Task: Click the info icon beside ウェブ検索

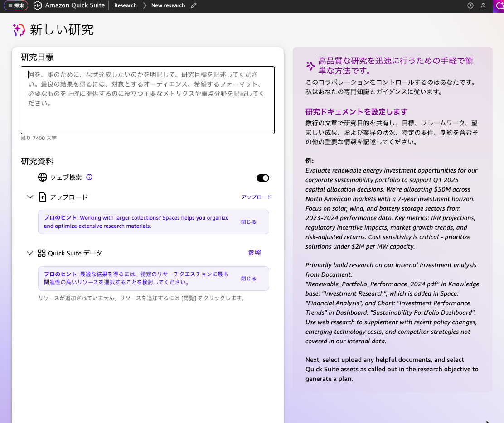Action: (x=89, y=177)
